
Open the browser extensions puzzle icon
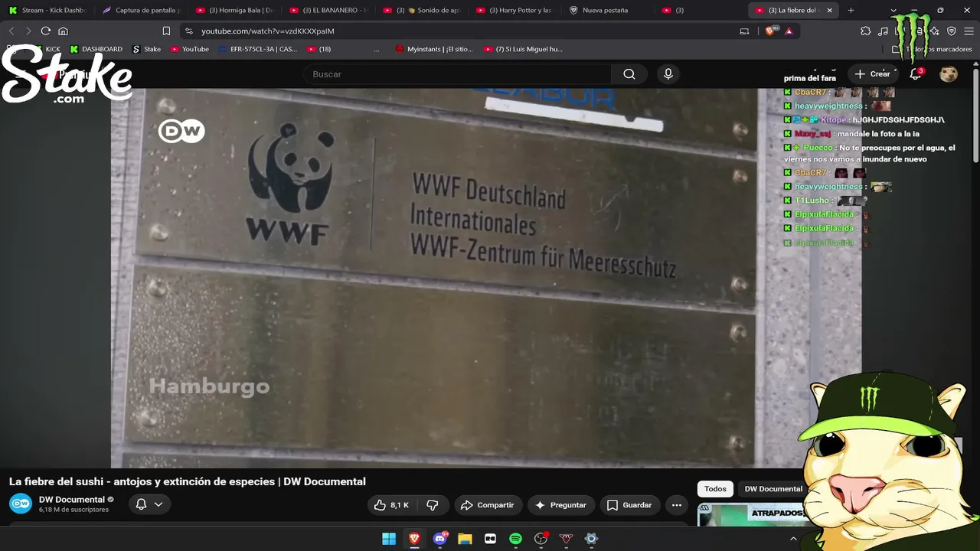866,31
